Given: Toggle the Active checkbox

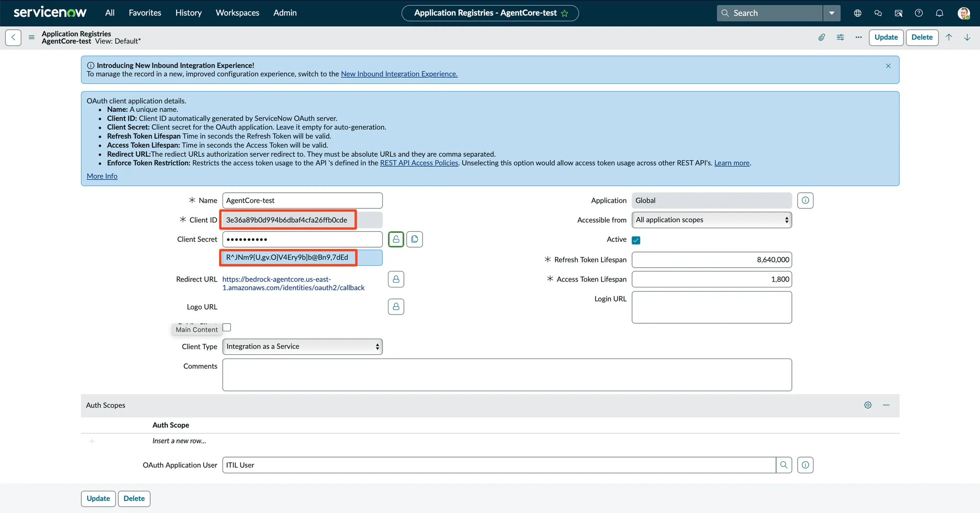Looking at the screenshot, I should point(636,240).
